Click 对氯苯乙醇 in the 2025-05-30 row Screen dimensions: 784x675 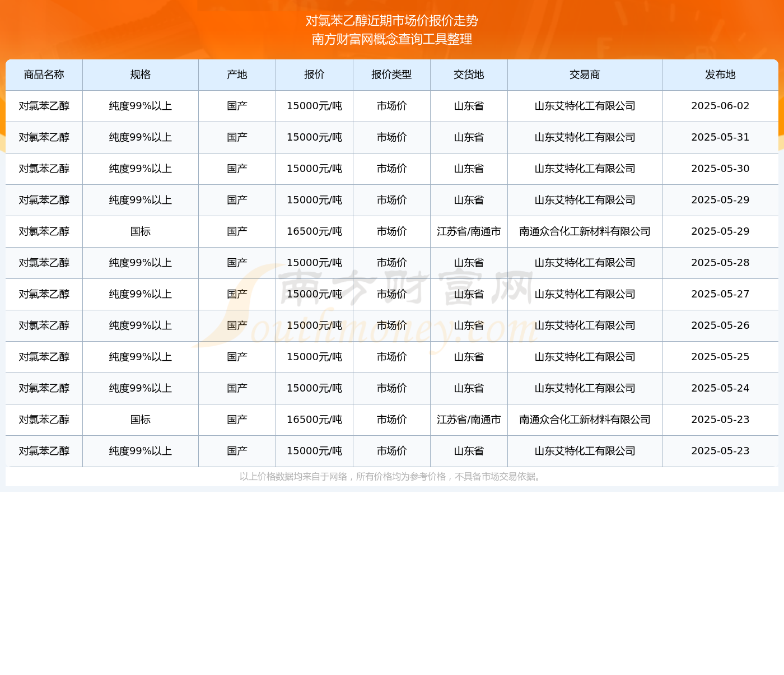[44, 169]
